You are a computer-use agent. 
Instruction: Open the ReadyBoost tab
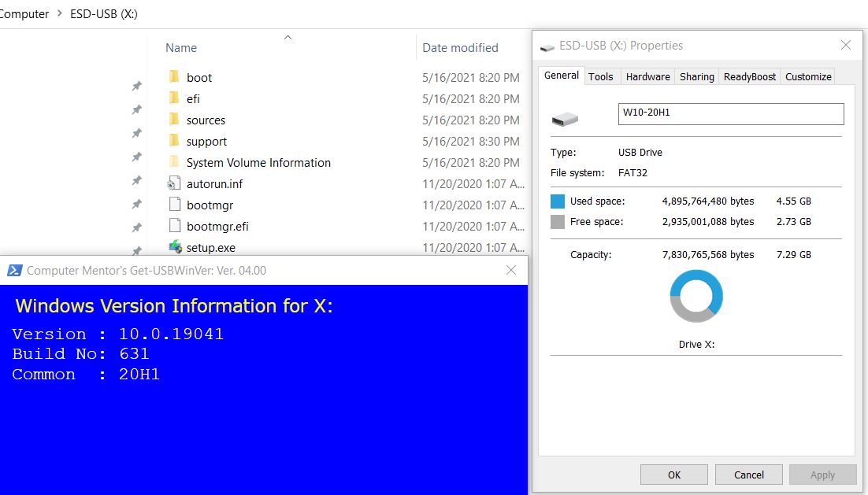tap(749, 76)
